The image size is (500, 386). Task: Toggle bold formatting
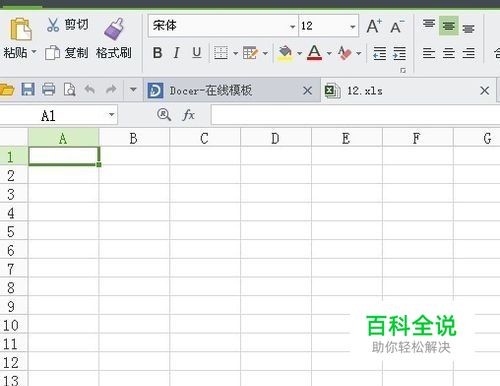157,53
